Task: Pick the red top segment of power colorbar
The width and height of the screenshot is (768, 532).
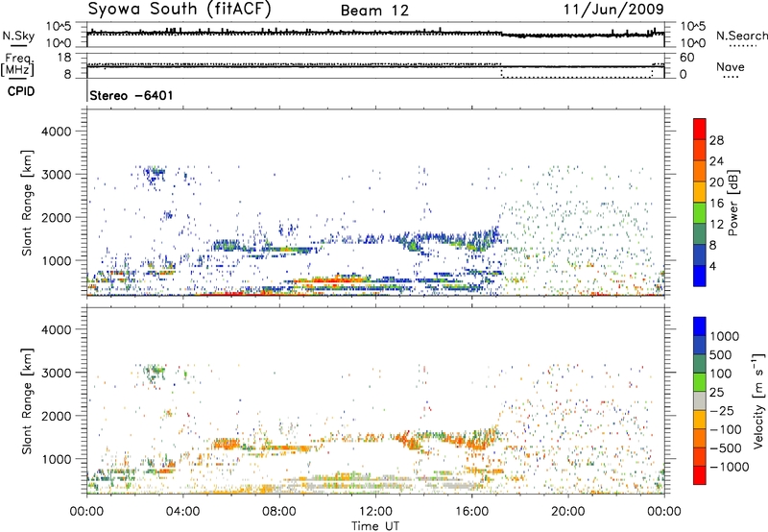Action: 700,129
